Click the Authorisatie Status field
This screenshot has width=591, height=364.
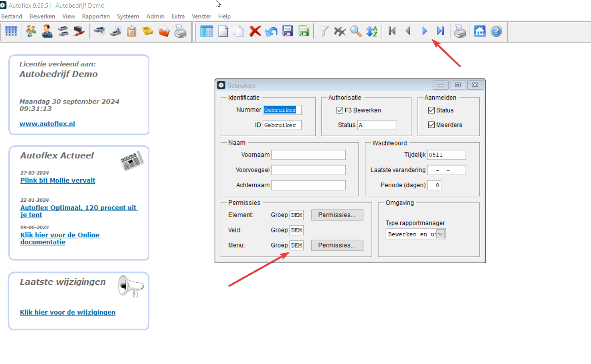pos(376,125)
